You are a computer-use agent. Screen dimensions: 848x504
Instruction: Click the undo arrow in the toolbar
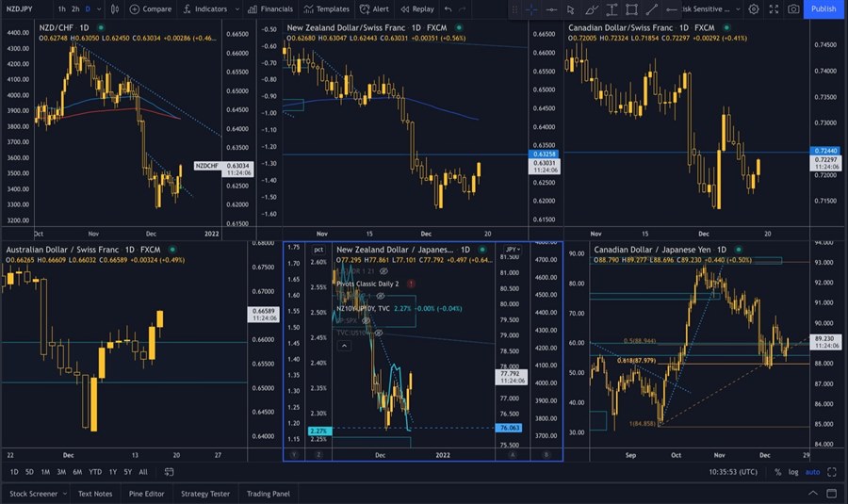(x=448, y=8)
